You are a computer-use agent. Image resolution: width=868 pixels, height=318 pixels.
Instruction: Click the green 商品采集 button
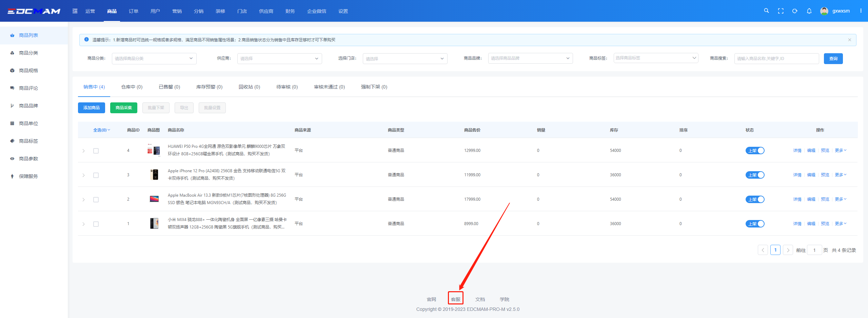(123, 108)
